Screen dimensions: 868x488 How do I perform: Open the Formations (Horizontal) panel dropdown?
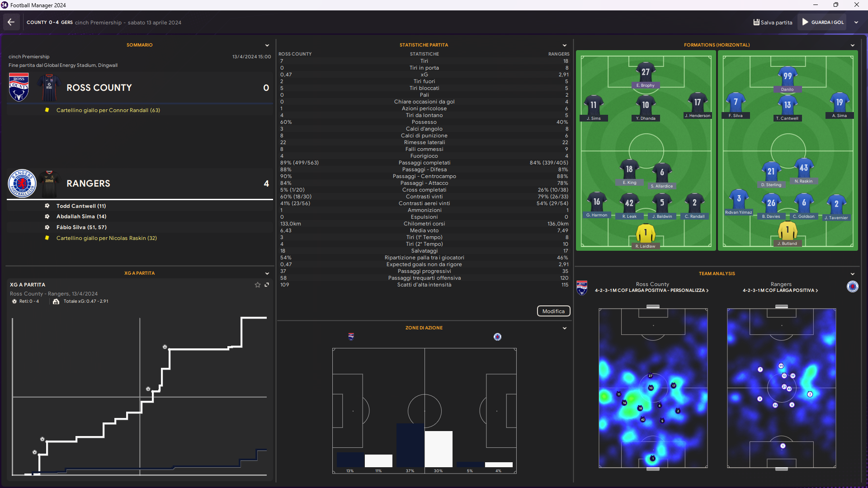pyautogui.click(x=852, y=45)
